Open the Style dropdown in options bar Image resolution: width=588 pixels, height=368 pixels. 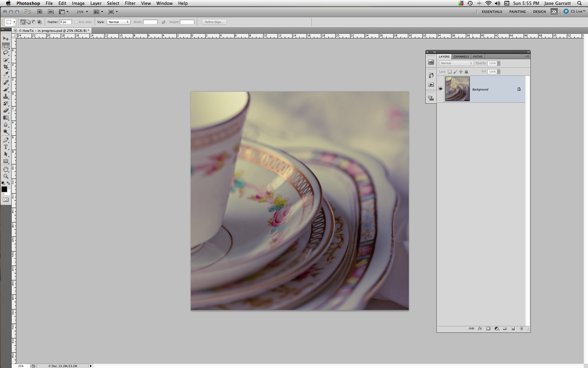(118, 22)
